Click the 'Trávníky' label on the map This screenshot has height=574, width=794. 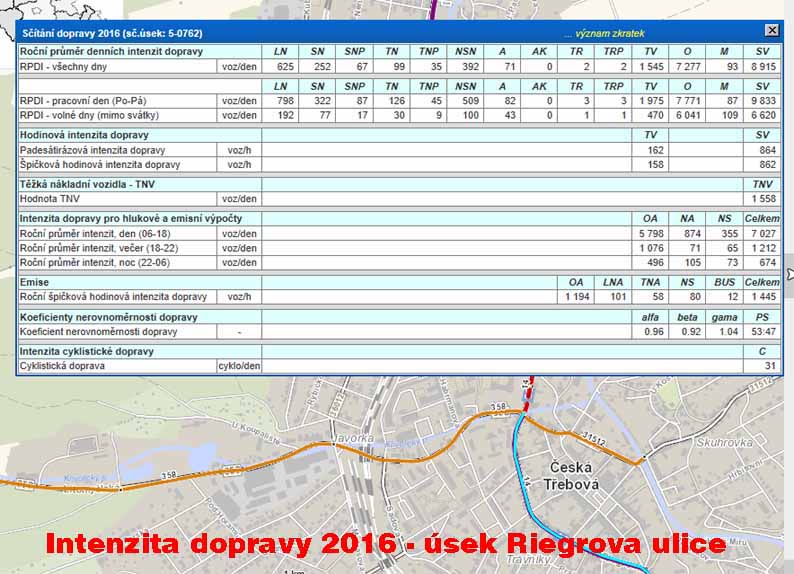pyautogui.click(x=529, y=560)
